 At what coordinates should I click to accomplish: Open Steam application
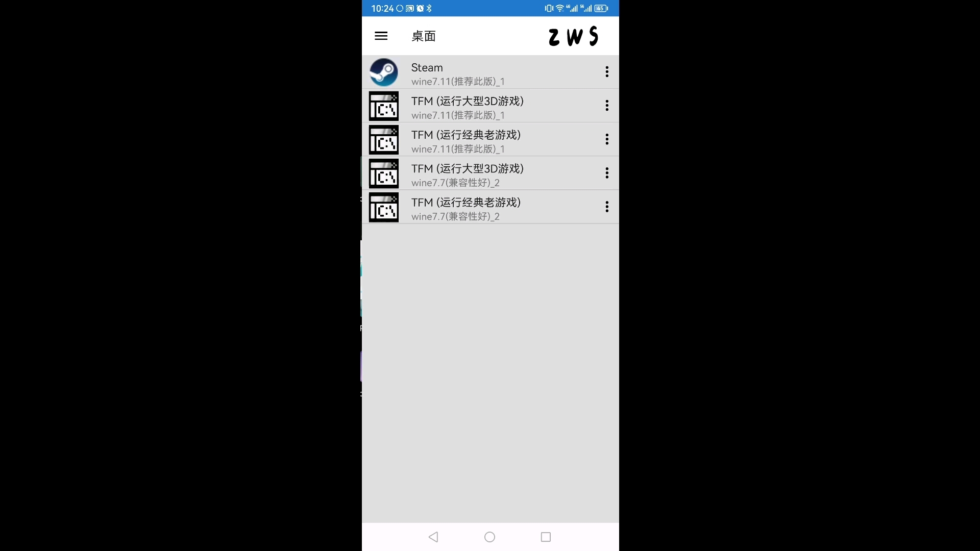490,72
